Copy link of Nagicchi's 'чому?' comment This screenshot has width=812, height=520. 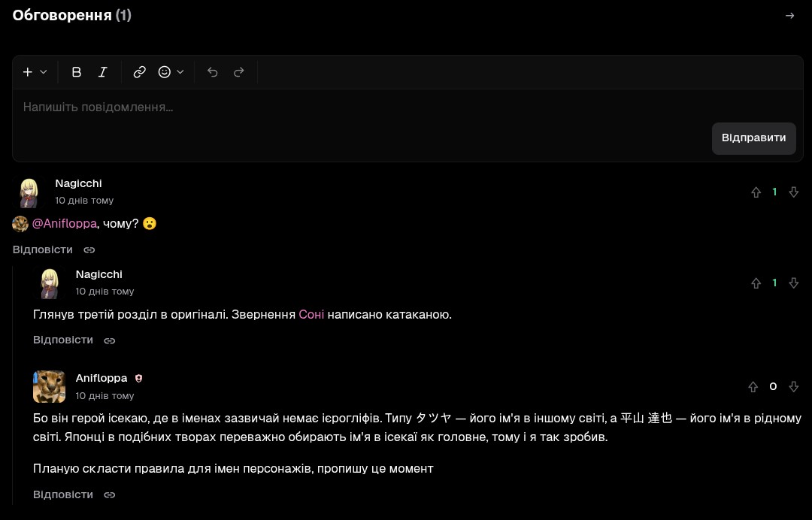pyautogui.click(x=89, y=250)
